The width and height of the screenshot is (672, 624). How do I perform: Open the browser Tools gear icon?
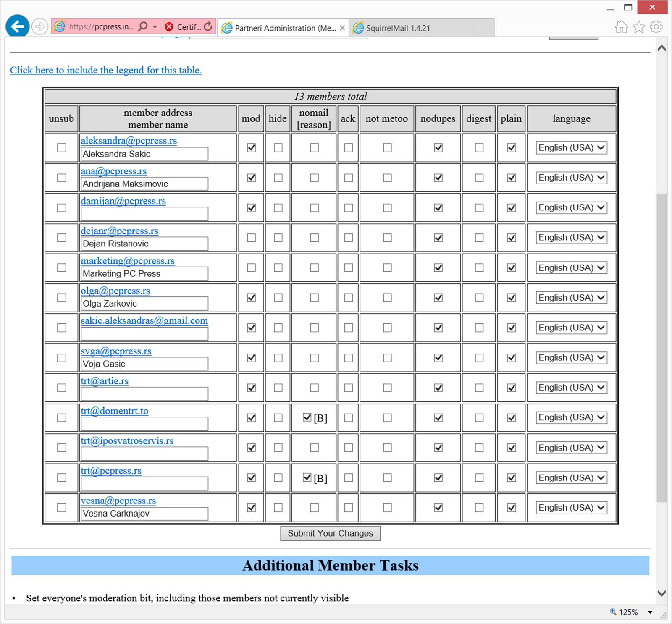point(656,27)
